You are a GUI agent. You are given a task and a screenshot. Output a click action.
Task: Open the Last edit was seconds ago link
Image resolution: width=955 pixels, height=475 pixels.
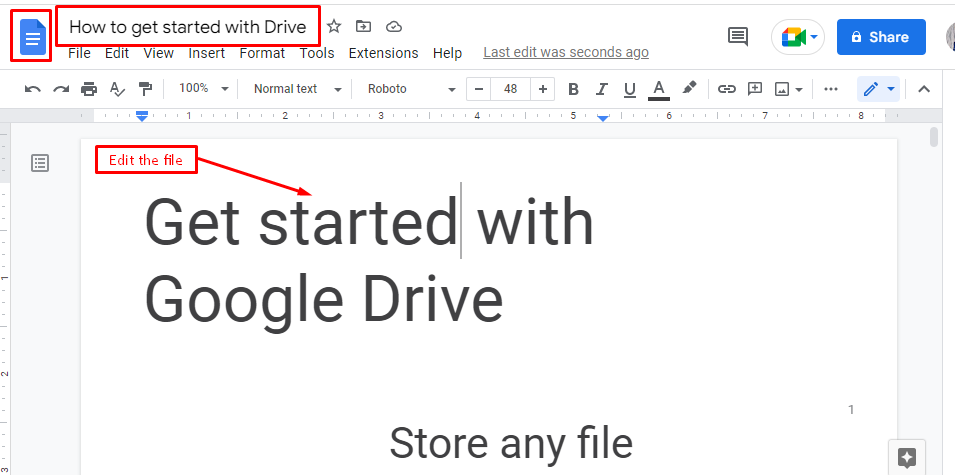point(566,53)
